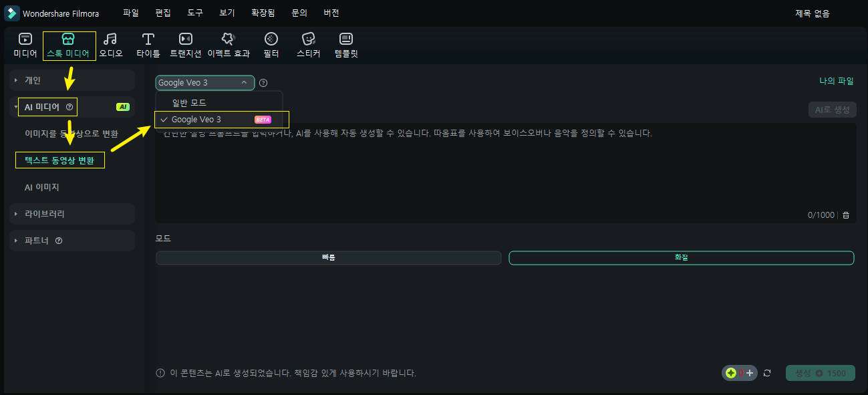868x395 pixels.
Task: Expand the 개인 section in sidebar
Action: tap(33, 80)
